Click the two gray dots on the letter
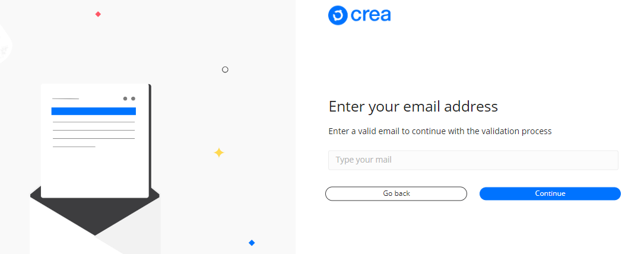644x254 pixels. [129, 99]
